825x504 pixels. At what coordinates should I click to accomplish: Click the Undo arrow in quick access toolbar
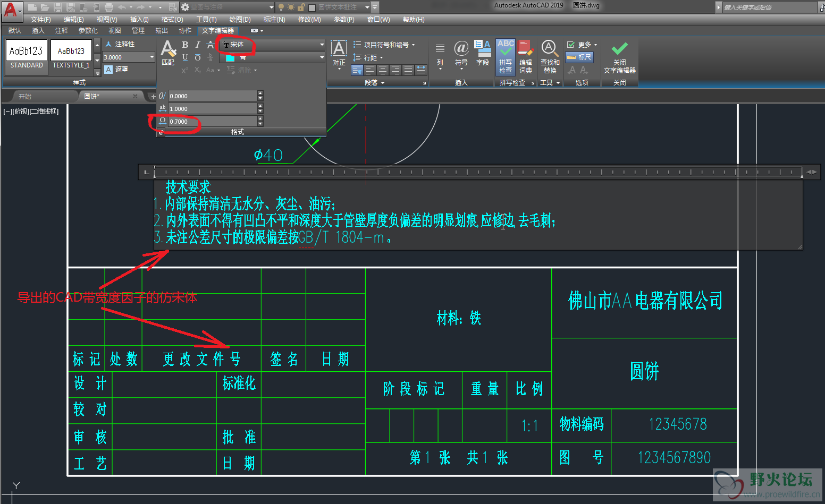[122, 7]
